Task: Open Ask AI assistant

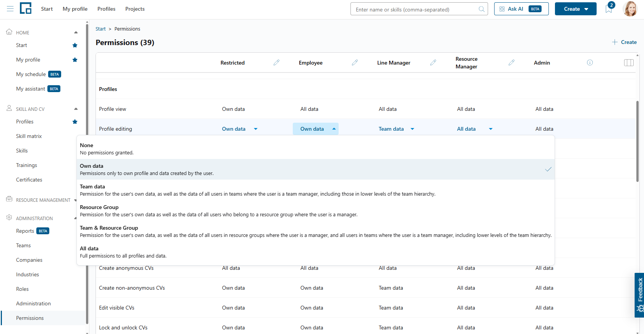Action: click(x=521, y=9)
